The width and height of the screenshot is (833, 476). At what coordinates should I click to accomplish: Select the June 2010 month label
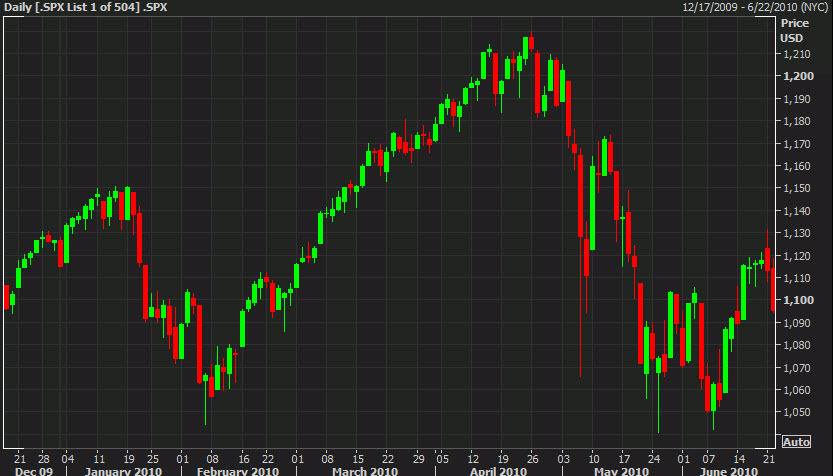pos(727,470)
